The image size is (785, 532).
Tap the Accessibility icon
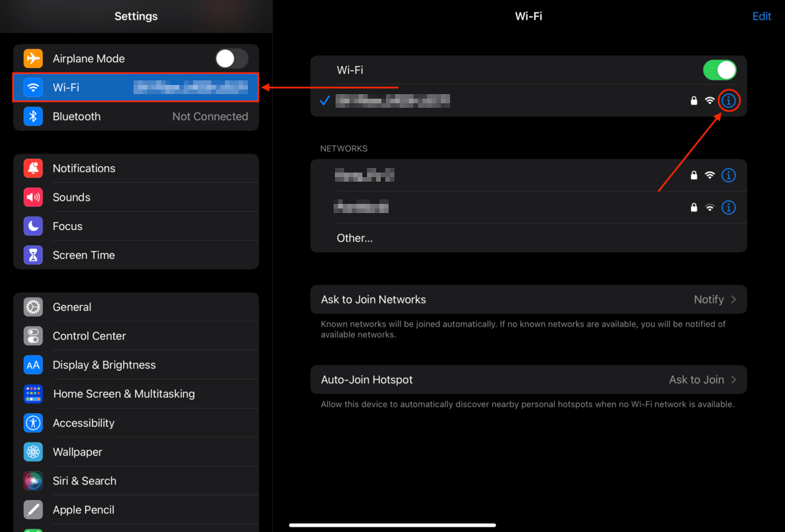point(33,423)
